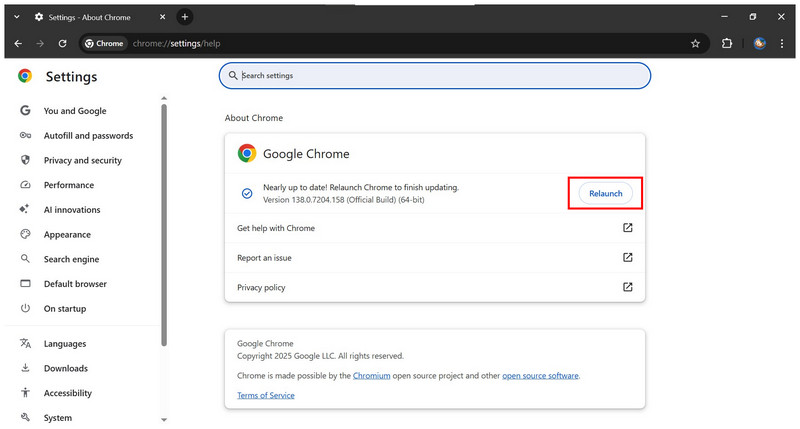Open Chrome three-dot menu
This screenshot has width=800, height=429.
pyautogui.click(x=783, y=43)
